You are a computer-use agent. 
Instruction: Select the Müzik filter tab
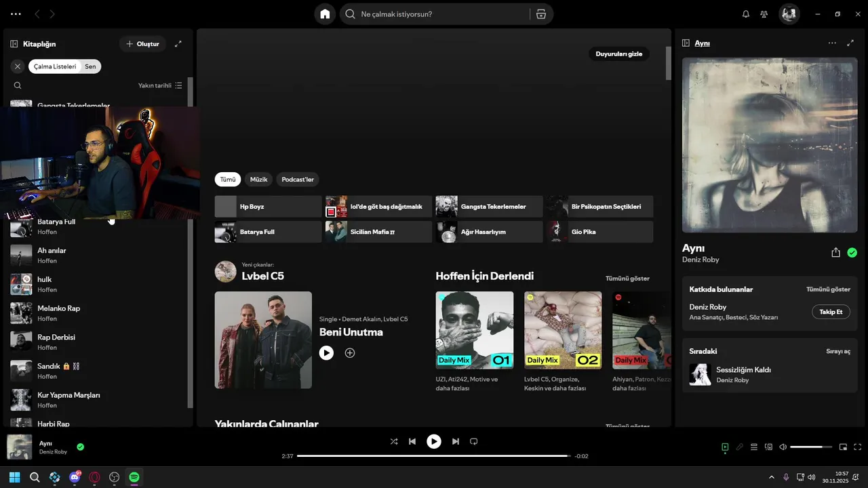click(x=259, y=180)
